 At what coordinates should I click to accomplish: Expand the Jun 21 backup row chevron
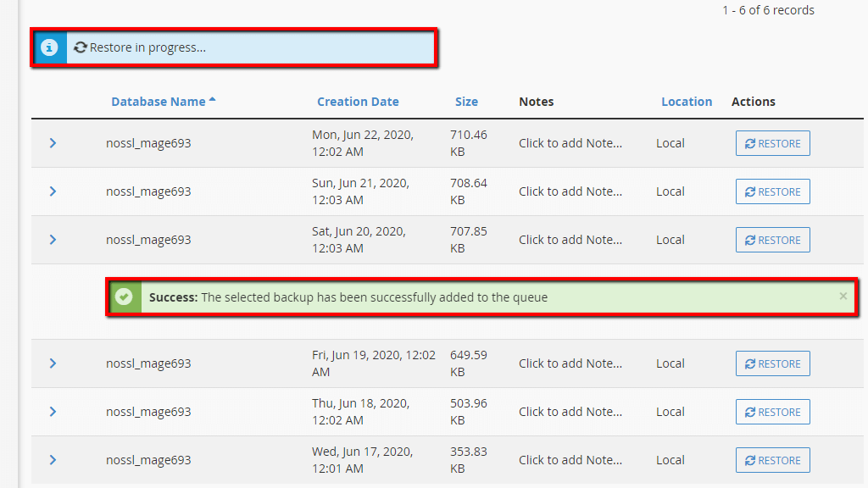point(53,191)
